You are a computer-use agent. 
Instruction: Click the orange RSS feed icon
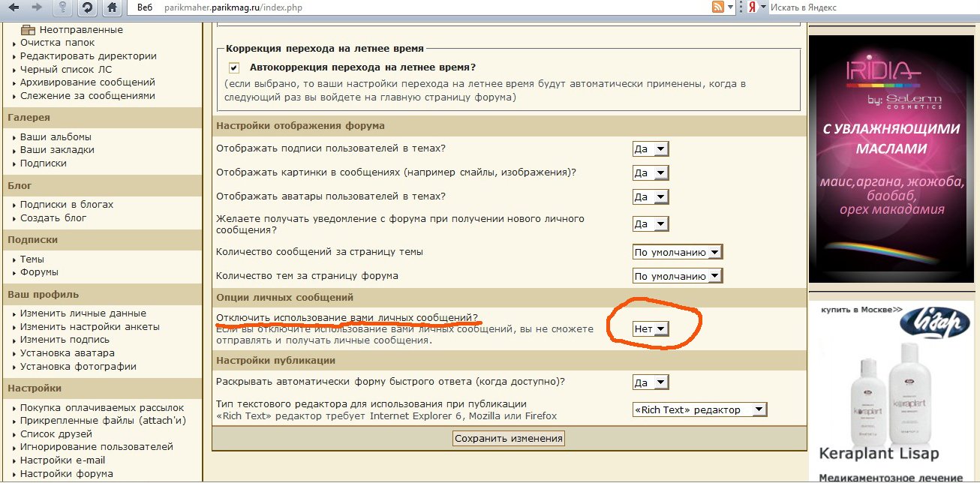[718, 7]
